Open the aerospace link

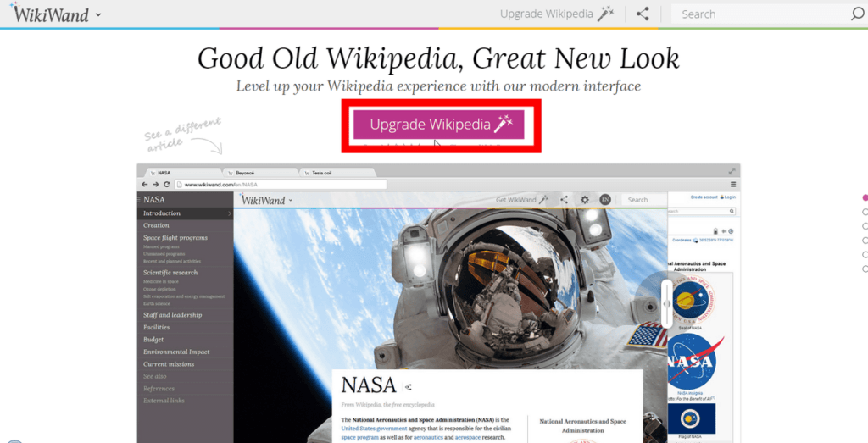(x=467, y=437)
